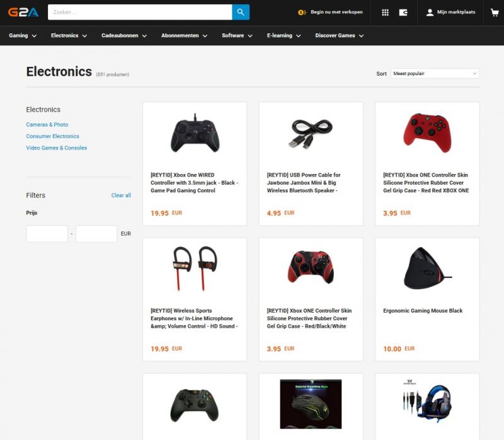Click Begin nu met verkopen link
The height and width of the screenshot is (440, 504).
336,12
